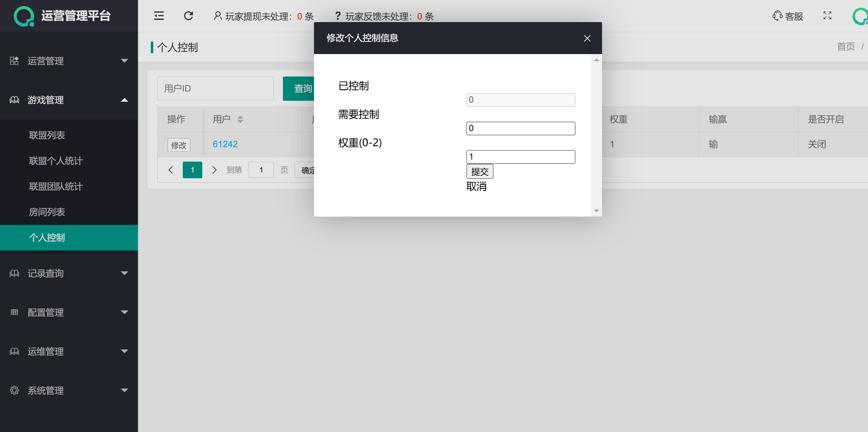Open 房间列表 from the sidebar
The width and height of the screenshot is (868, 432).
(47, 212)
